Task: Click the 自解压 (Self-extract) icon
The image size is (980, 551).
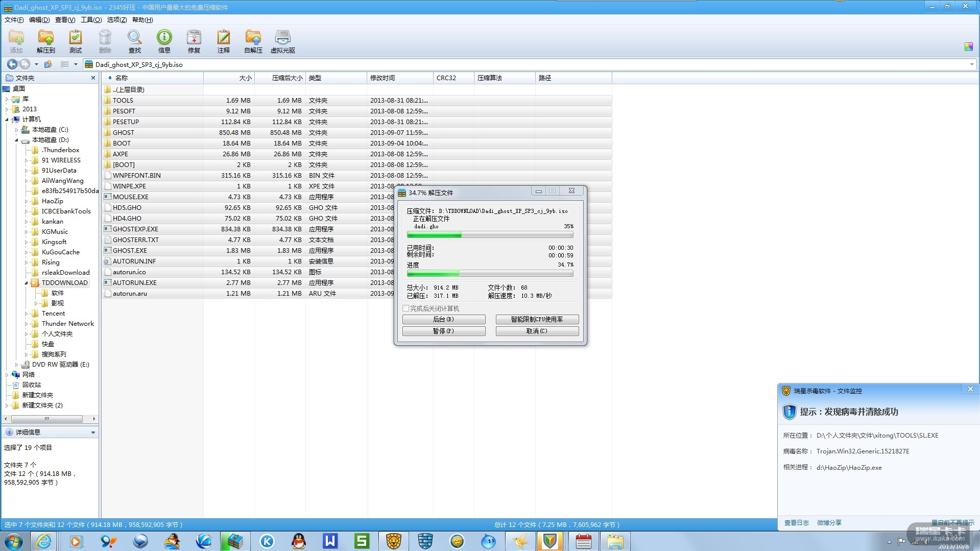Action: coord(253,41)
